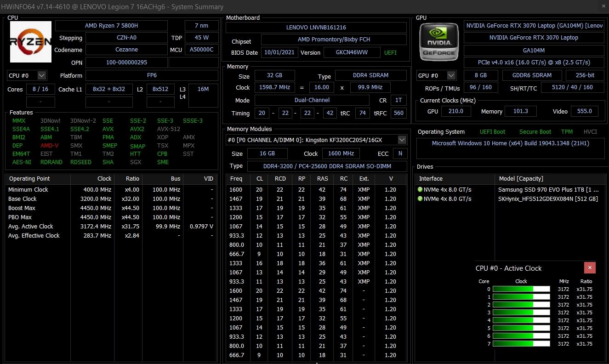Click the Interface column header in Drives
609x364 pixels.
click(455, 179)
